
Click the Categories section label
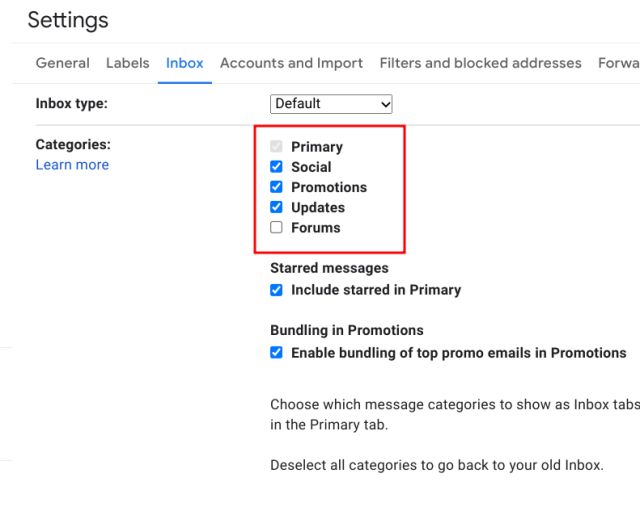[73, 145]
